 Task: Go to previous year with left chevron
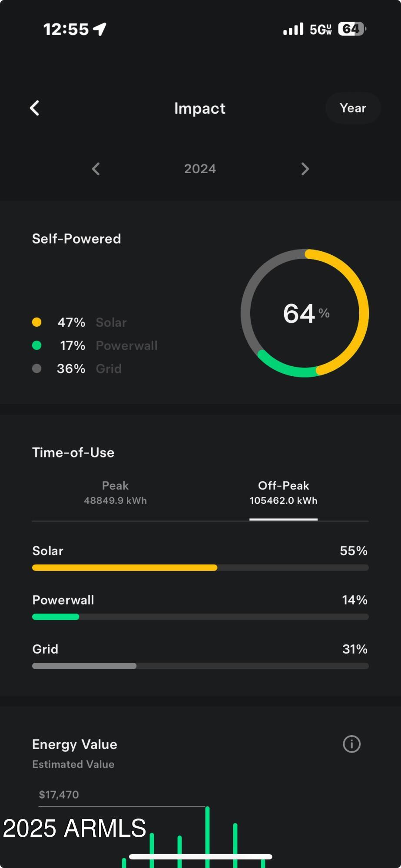click(96, 169)
